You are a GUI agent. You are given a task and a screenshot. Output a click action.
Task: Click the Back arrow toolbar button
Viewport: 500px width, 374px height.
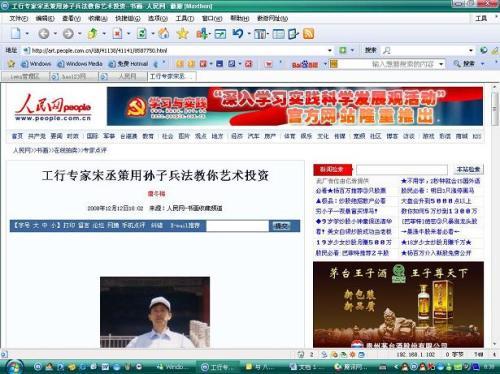pos(44,34)
